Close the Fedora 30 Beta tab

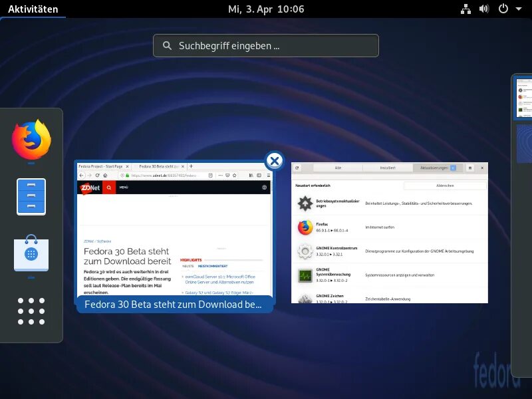(x=182, y=167)
